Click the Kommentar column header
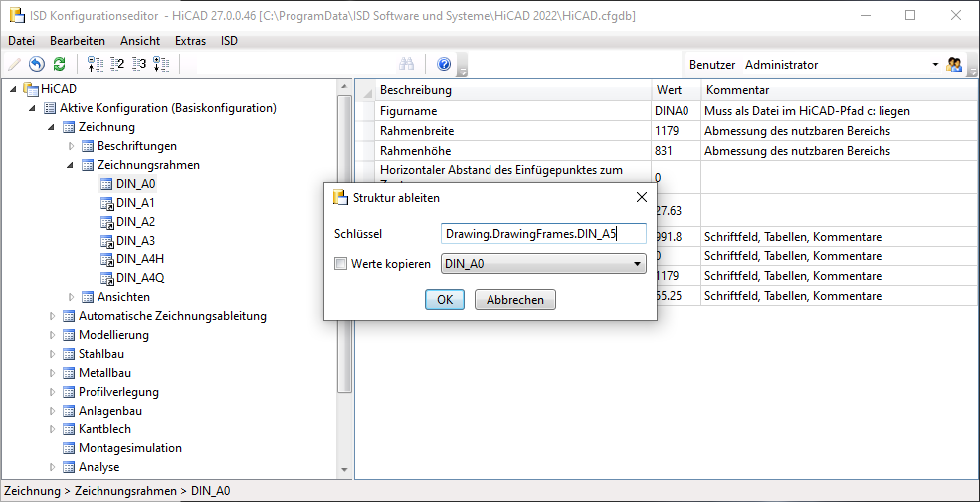Screen dimensions: 980x502 pos(840,90)
